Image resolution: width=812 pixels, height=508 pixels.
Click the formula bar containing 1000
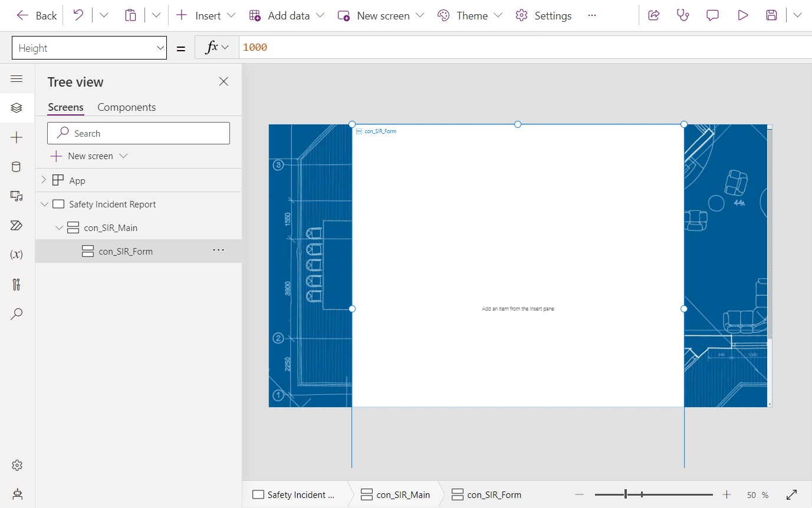pyautogui.click(x=354, y=47)
